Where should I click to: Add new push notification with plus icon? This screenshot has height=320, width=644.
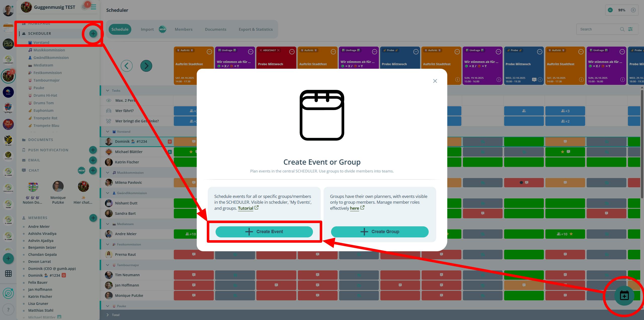(93, 150)
